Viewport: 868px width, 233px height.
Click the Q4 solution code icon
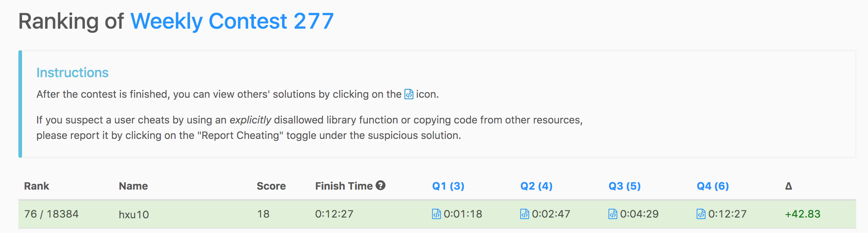pos(701,214)
